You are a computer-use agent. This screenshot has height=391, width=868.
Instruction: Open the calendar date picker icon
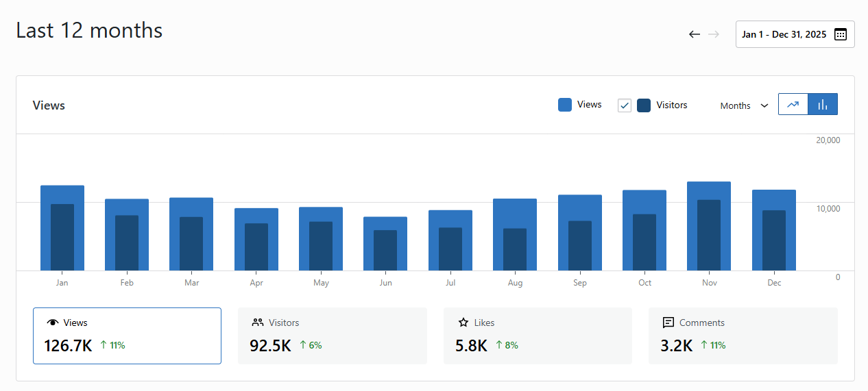[841, 34]
